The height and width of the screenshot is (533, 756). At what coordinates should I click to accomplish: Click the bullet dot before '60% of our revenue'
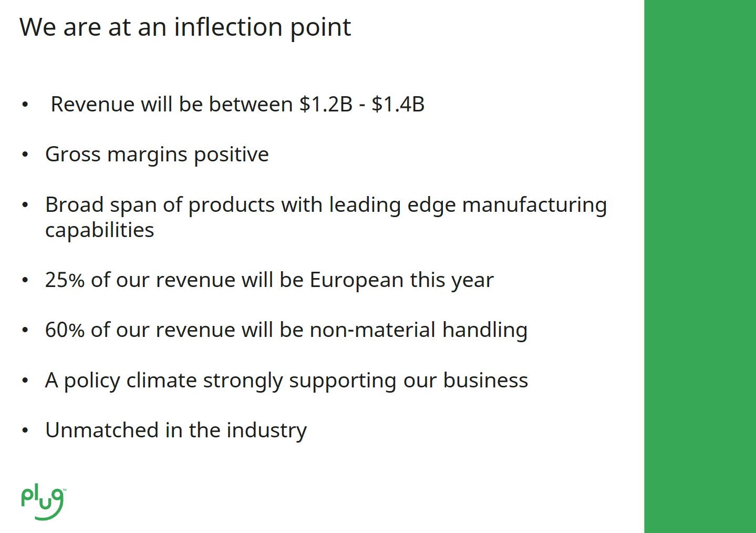25,331
